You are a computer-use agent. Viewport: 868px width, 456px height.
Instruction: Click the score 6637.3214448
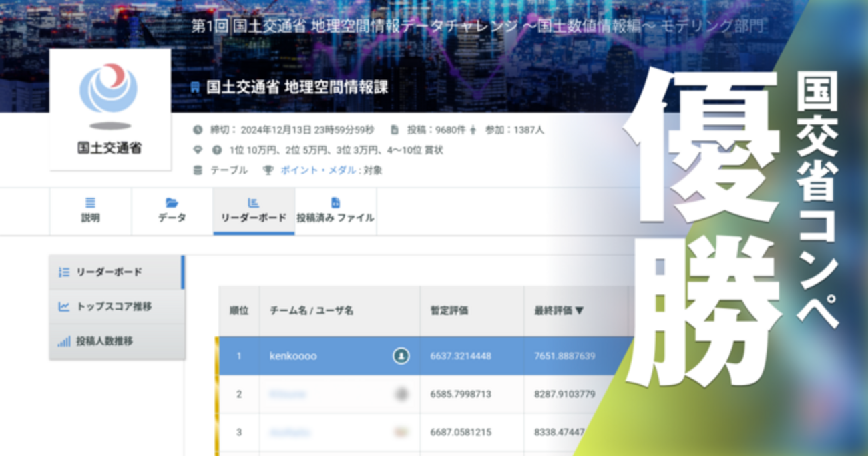[461, 356]
